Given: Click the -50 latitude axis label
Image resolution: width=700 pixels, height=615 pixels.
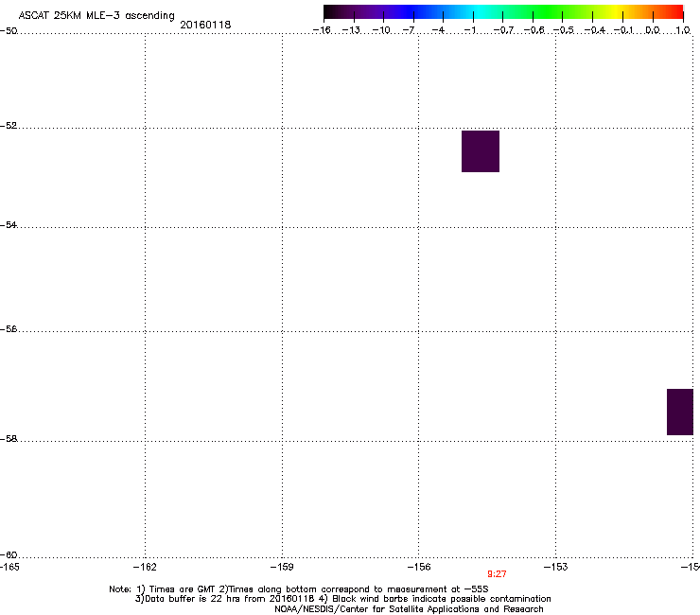Looking at the screenshot, I should click(x=9, y=31).
